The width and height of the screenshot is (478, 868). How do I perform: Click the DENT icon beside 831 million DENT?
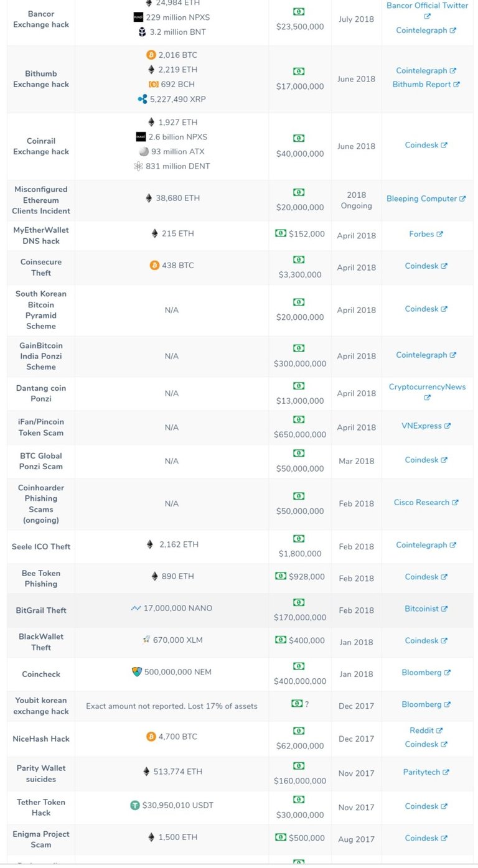138,166
